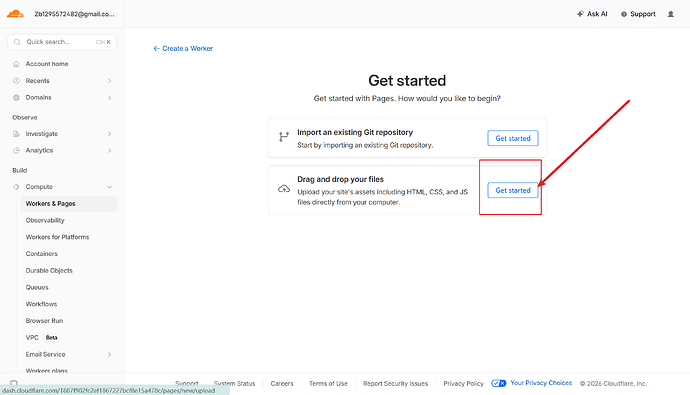Click the Quick search field

point(62,42)
